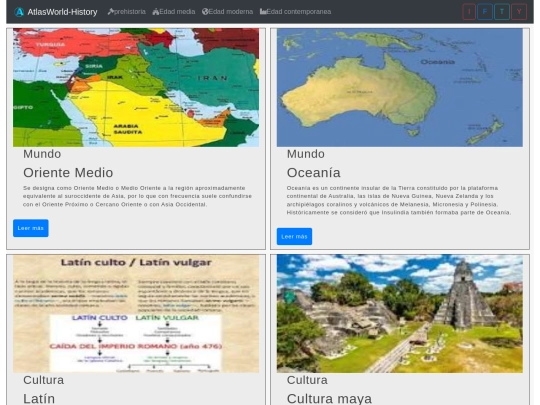This screenshot has width=540, height=405.
Task: Open the Cultura maya pyramid photo
Action: click(x=399, y=314)
